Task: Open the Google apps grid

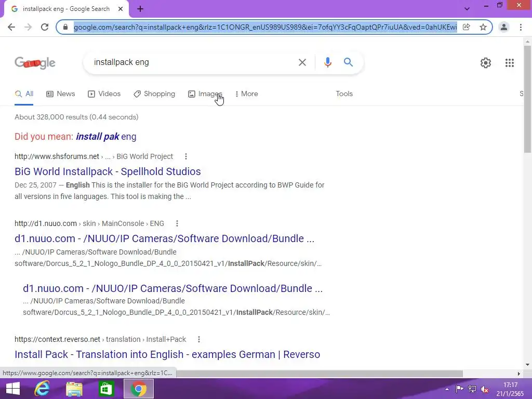Action: (509, 63)
